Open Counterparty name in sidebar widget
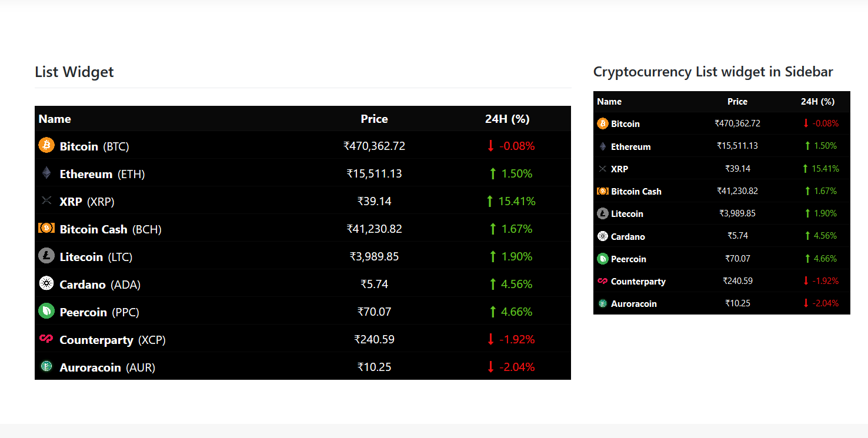This screenshot has height=438, width=868. [638, 282]
